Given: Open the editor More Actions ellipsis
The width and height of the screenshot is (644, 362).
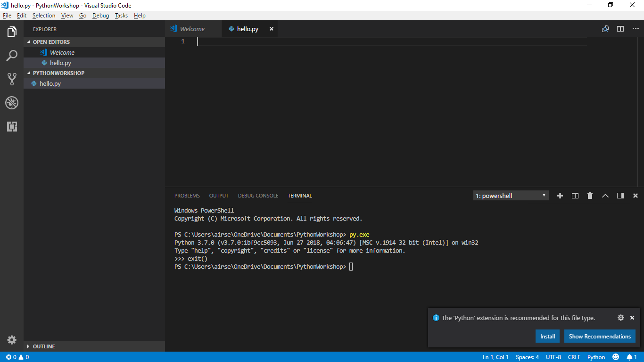Looking at the screenshot, I should (636, 29).
